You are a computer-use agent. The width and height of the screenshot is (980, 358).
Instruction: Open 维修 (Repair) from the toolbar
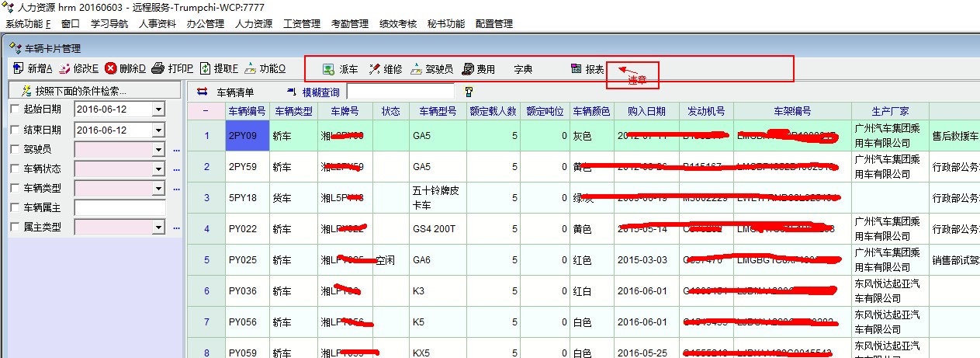[x=375, y=69]
